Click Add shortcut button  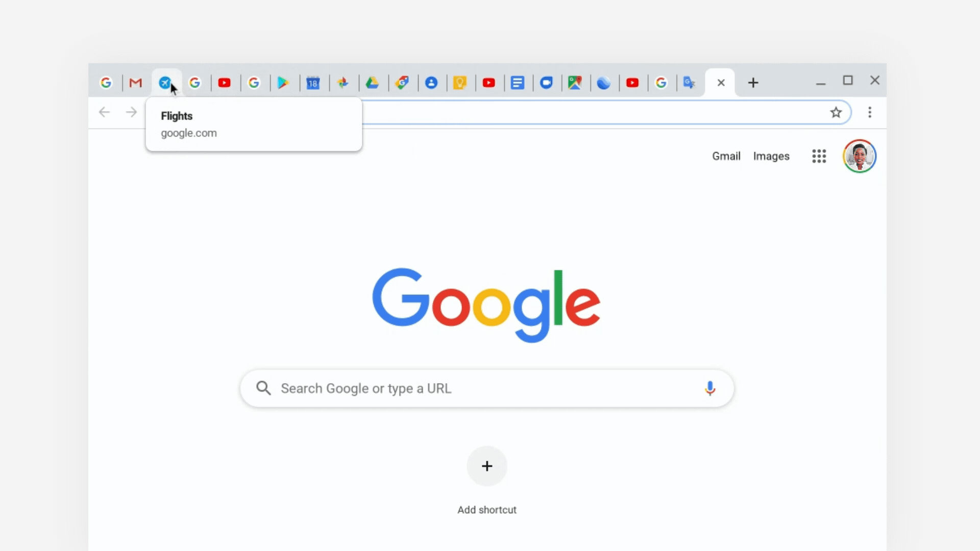pyautogui.click(x=486, y=466)
